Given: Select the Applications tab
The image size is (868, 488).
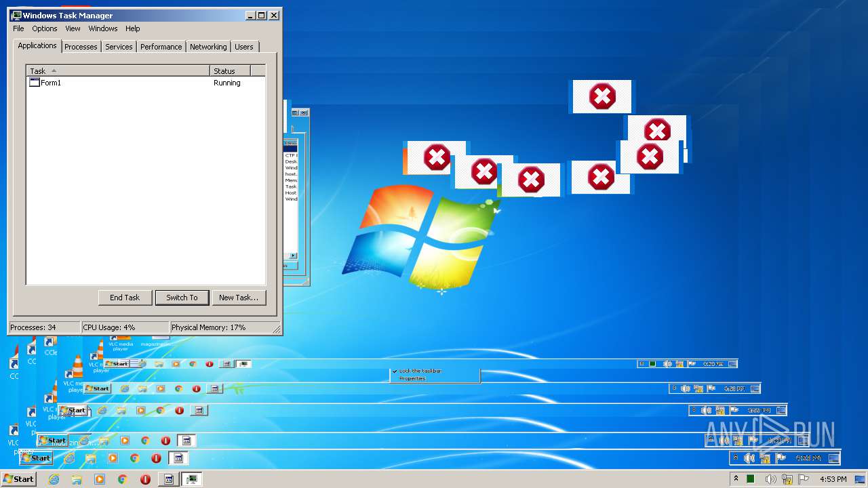Looking at the screenshot, I should 37,45.
